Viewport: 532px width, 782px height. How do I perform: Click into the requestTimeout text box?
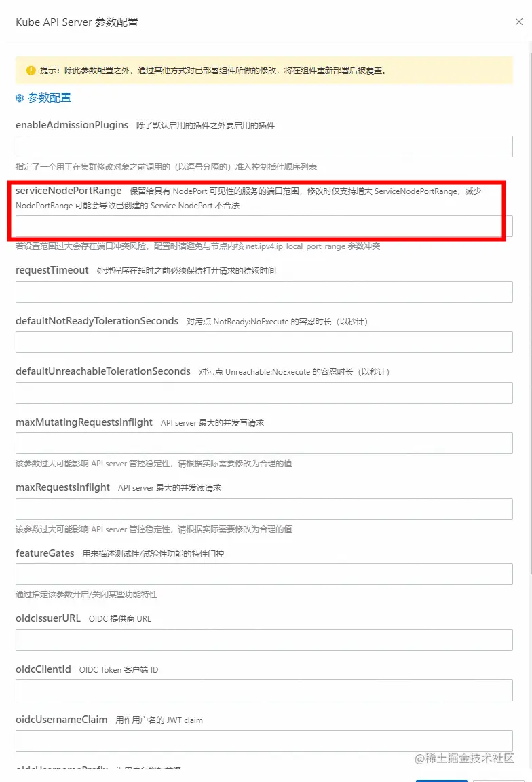[264, 292]
